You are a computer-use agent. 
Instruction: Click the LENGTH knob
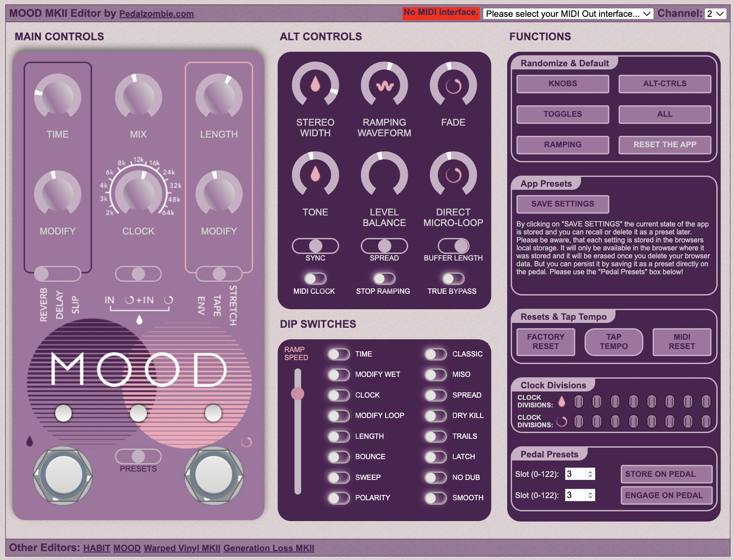(219, 97)
